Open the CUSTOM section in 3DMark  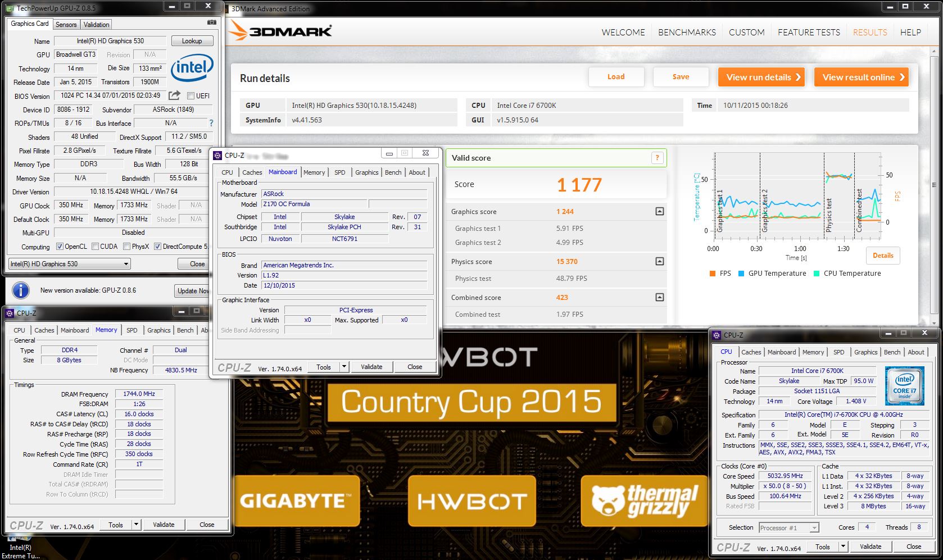tap(746, 32)
